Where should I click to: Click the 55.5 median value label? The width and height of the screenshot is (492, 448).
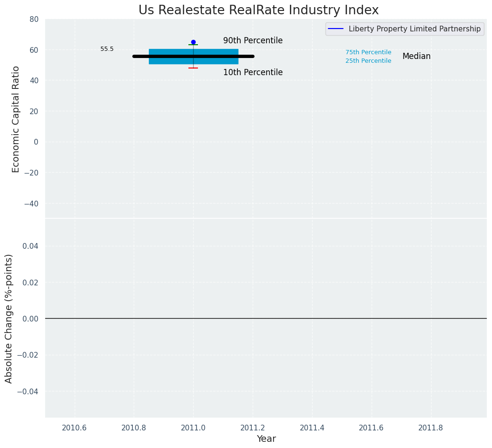click(x=107, y=49)
